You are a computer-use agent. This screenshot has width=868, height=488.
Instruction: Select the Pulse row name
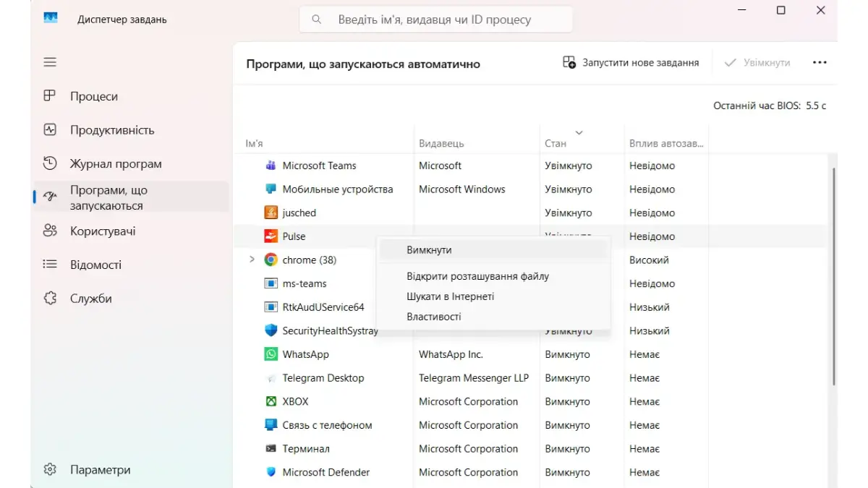coord(294,236)
